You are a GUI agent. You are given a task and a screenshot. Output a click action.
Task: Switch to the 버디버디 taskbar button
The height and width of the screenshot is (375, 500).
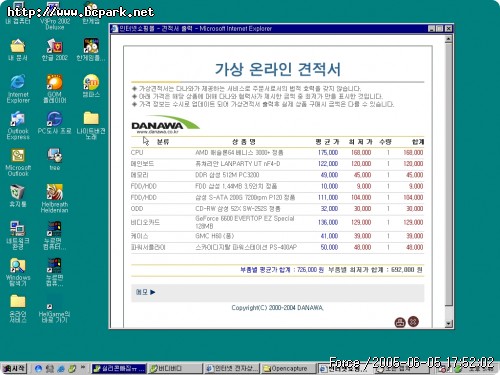coord(174,368)
